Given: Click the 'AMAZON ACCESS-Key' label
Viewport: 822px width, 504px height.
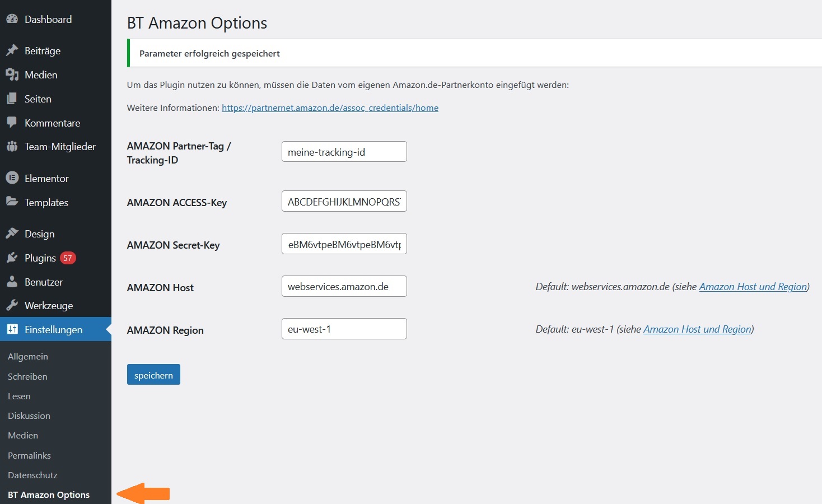Looking at the screenshot, I should click(x=177, y=202).
